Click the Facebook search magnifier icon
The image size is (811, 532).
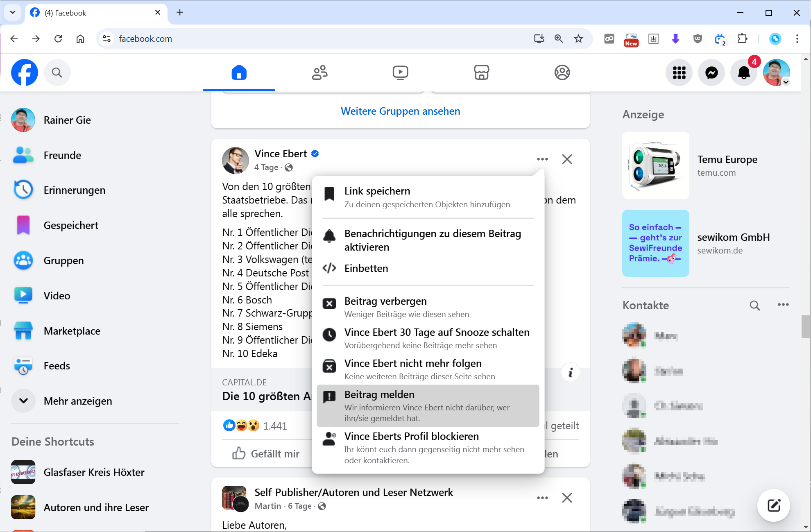(57, 73)
